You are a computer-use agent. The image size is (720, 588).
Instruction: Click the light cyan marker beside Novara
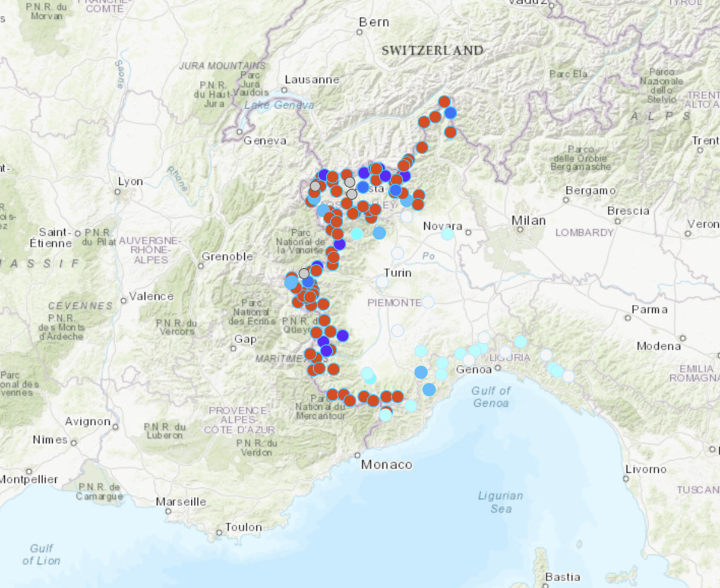pyautogui.click(x=447, y=233)
